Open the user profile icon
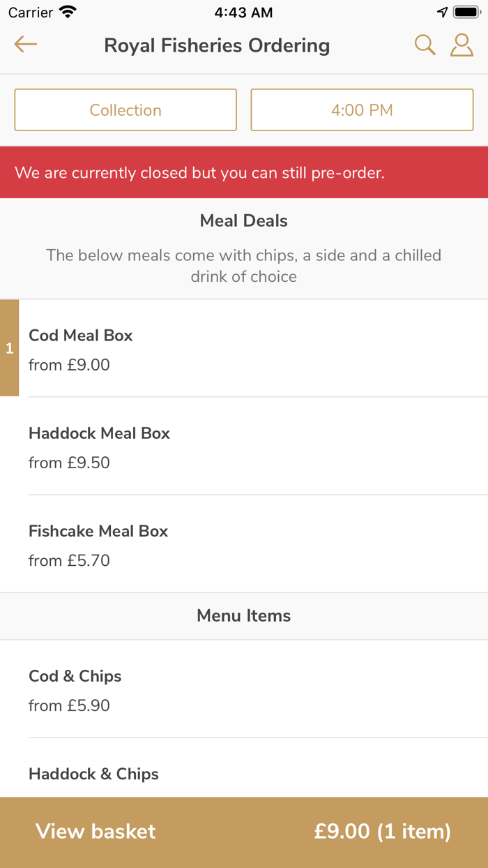The image size is (488, 868). pos(462,45)
